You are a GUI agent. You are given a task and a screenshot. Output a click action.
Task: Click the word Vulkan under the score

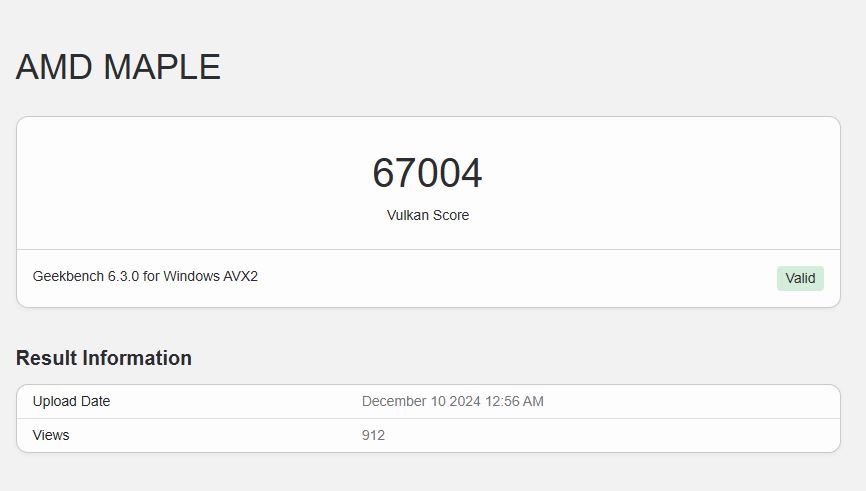click(x=408, y=215)
